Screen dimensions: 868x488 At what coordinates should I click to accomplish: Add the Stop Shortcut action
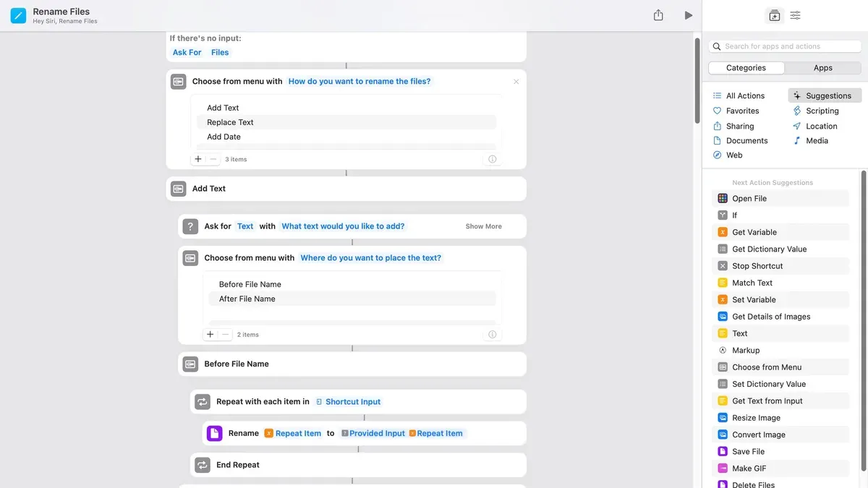780,266
